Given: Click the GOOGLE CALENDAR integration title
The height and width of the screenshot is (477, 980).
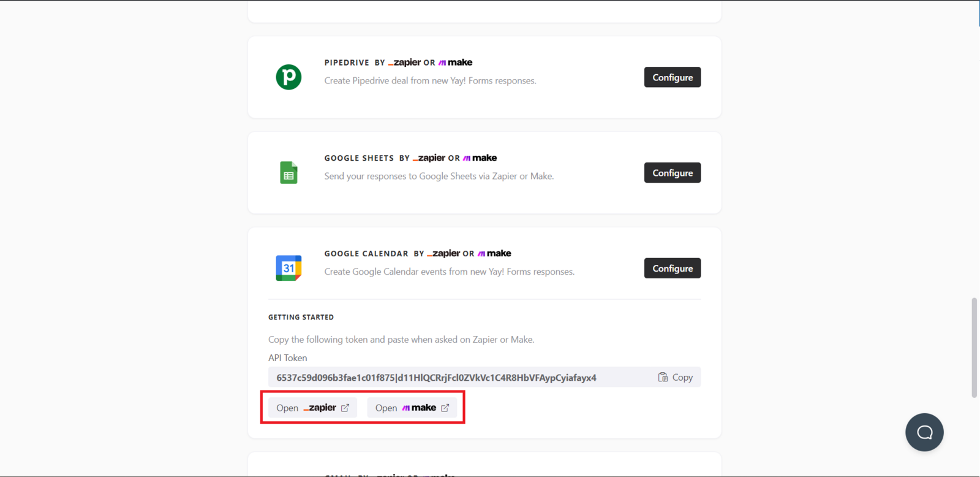Looking at the screenshot, I should coord(366,254).
